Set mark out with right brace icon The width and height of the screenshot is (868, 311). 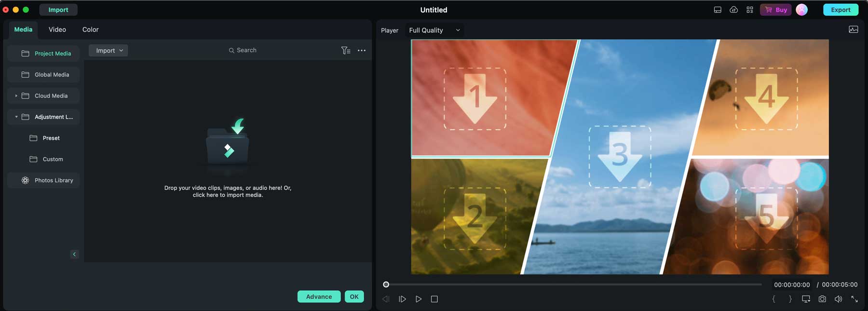coord(790,299)
